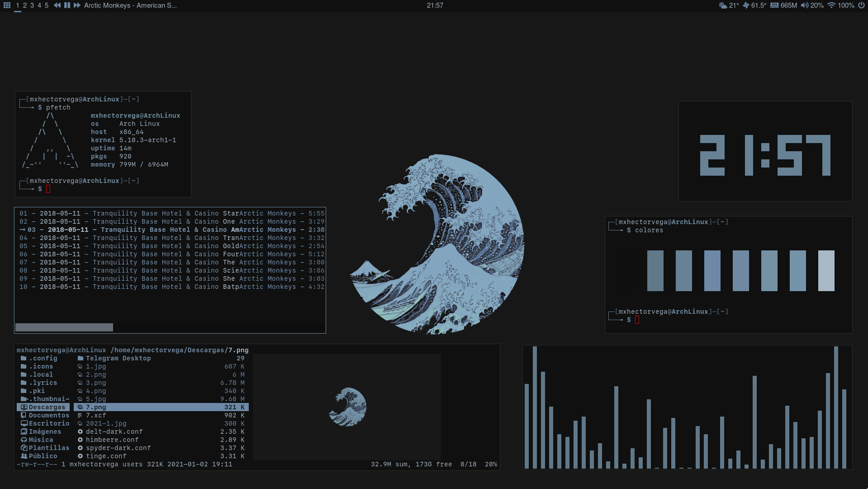The image size is (868, 489).
Task: Click the Público users icon
Action: tap(24, 456)
